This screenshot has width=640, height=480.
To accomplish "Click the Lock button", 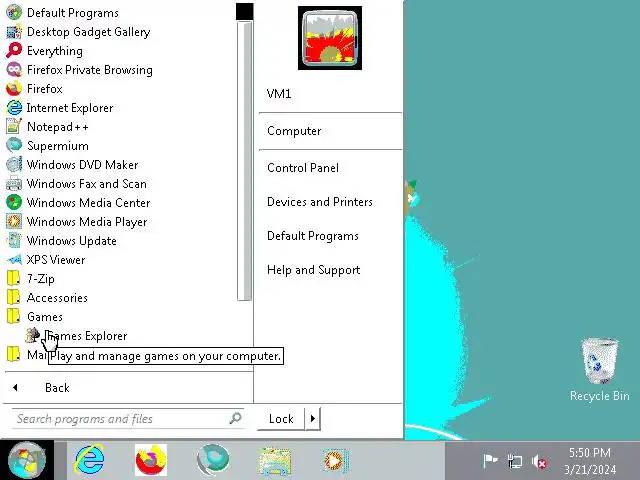I will [281, 418].
